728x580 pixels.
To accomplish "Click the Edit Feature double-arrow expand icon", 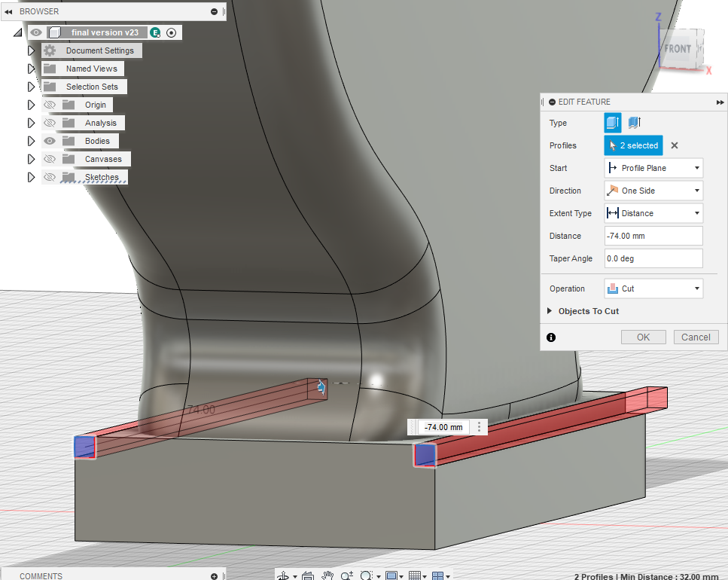I will 720,102.
